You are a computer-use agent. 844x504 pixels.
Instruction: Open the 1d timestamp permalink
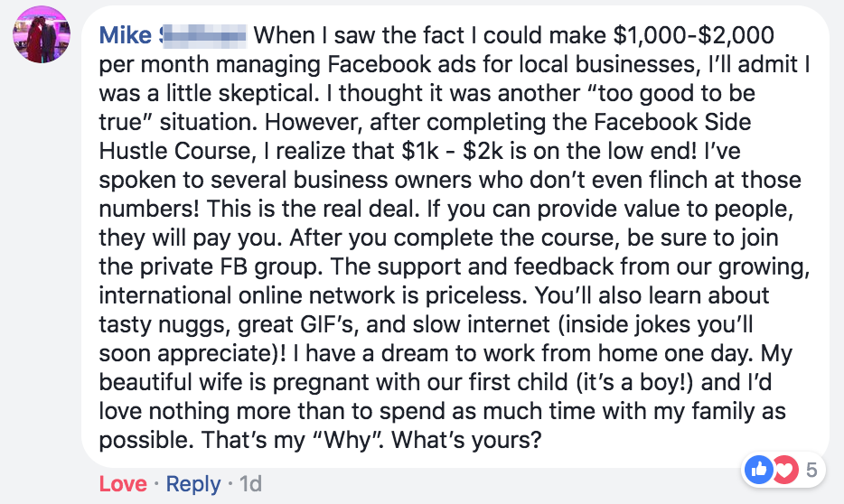[x=250, y=483]
